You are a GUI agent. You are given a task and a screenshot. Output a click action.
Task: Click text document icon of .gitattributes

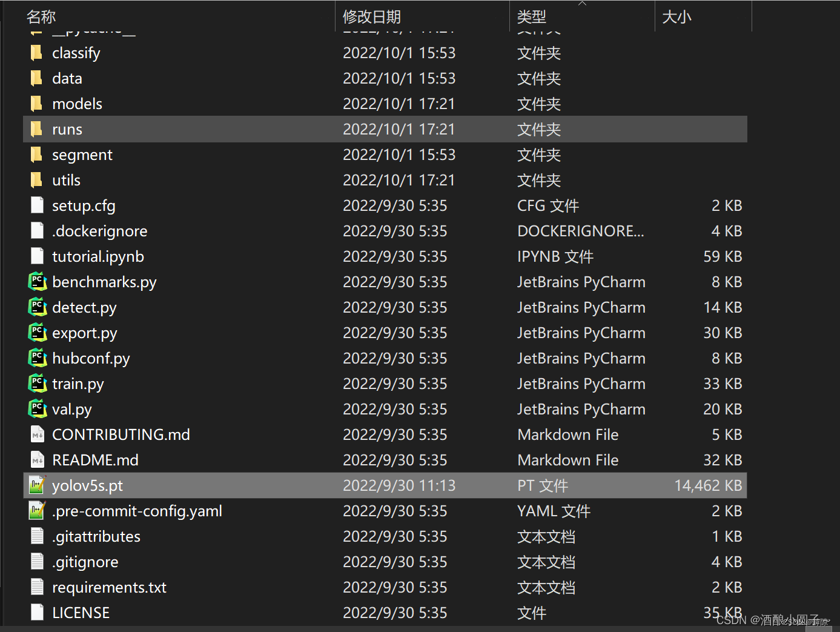tap(37, 536)
